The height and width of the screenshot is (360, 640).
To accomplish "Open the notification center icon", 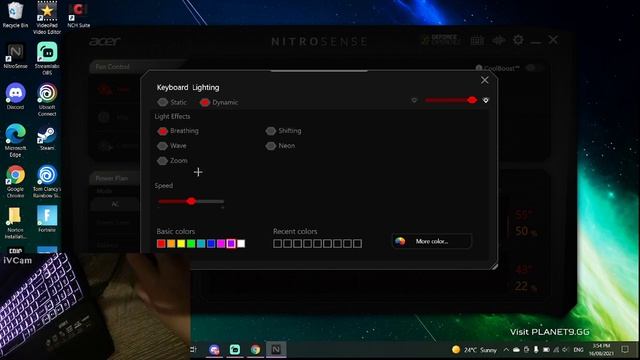I will click(x=625, y=349).
